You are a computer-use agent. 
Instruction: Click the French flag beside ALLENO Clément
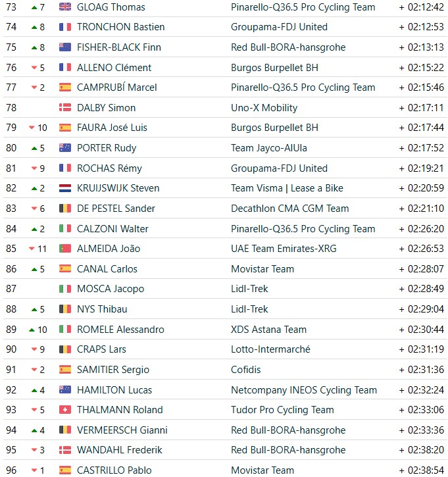64,67
